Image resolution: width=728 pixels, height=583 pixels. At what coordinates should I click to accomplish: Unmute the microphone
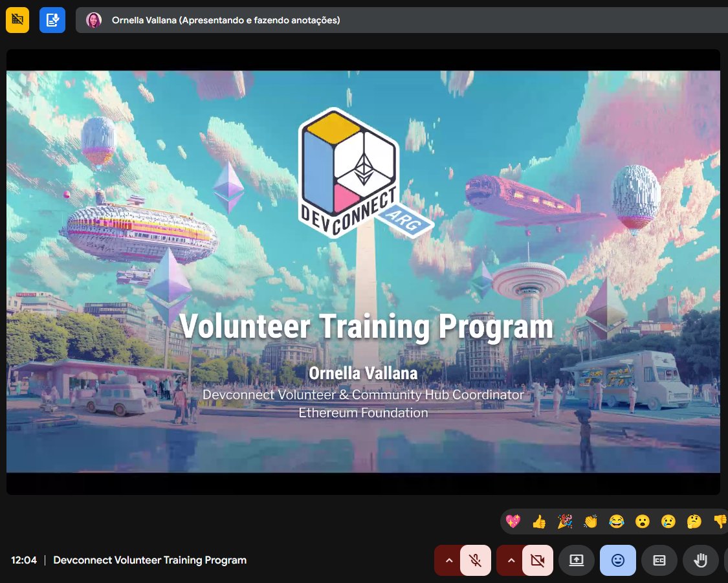coord(476,560)
